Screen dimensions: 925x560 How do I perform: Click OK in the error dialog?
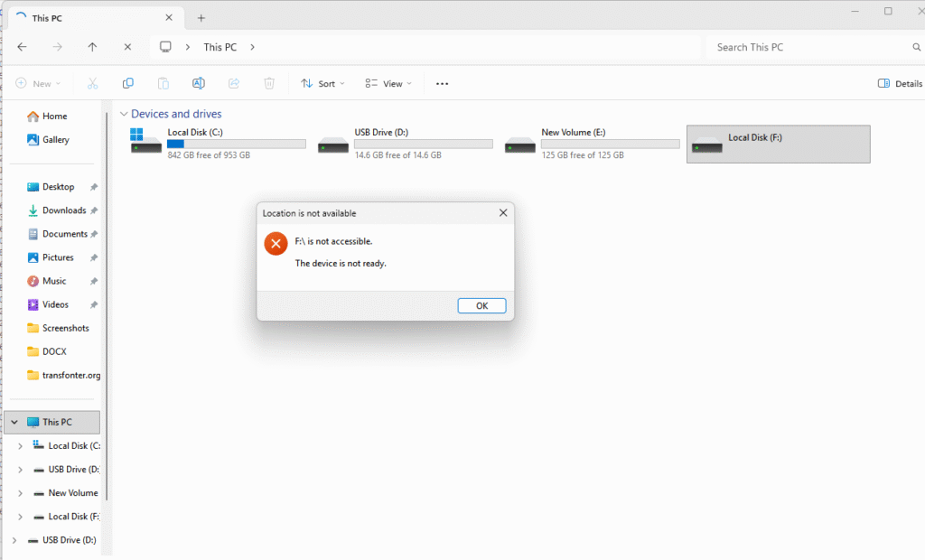[x=481, y=306]
